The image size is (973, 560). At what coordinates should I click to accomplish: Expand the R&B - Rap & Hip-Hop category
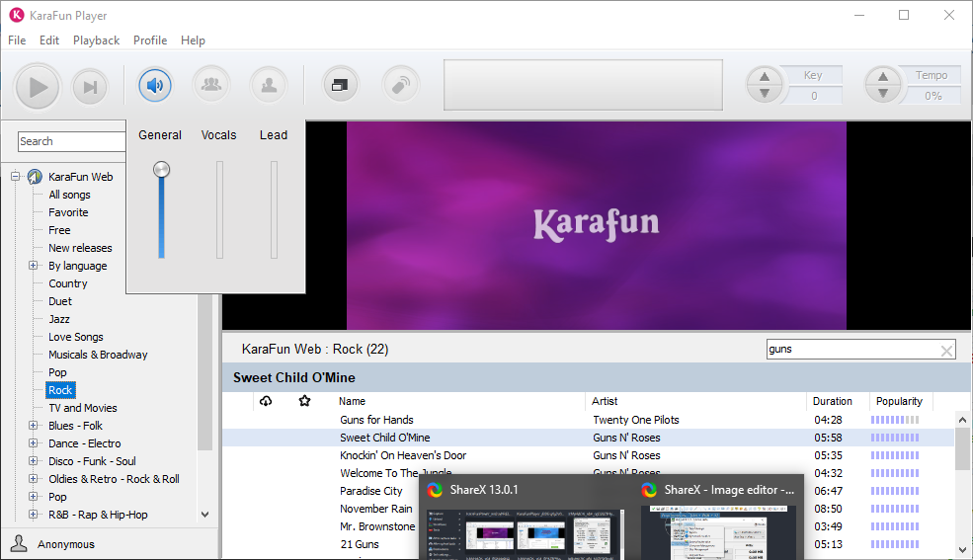34,515
